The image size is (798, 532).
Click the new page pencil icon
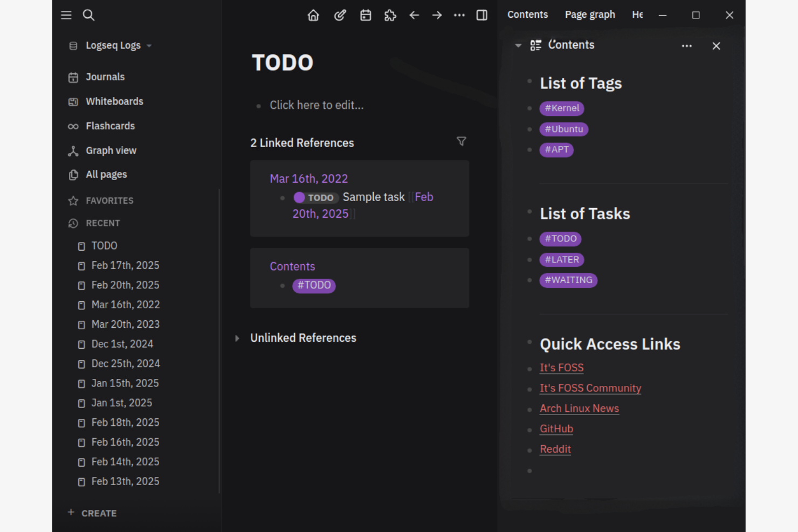pos(340,15)
